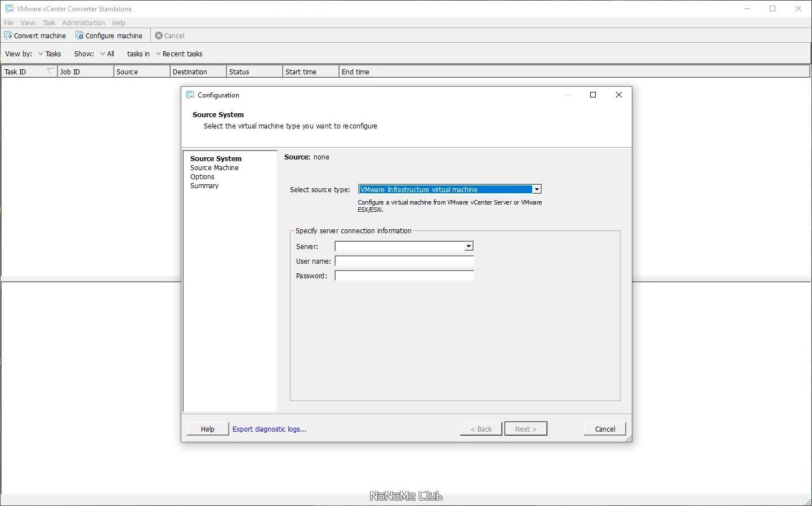Click the Convert machine toolbar icon
This screenshot has width=812, height=506.
click(8, 35)
